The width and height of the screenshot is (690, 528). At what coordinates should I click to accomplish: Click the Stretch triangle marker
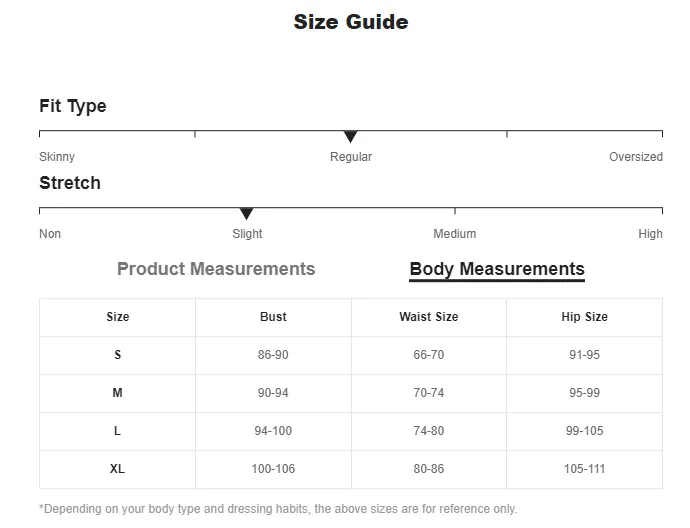point(246,214)
